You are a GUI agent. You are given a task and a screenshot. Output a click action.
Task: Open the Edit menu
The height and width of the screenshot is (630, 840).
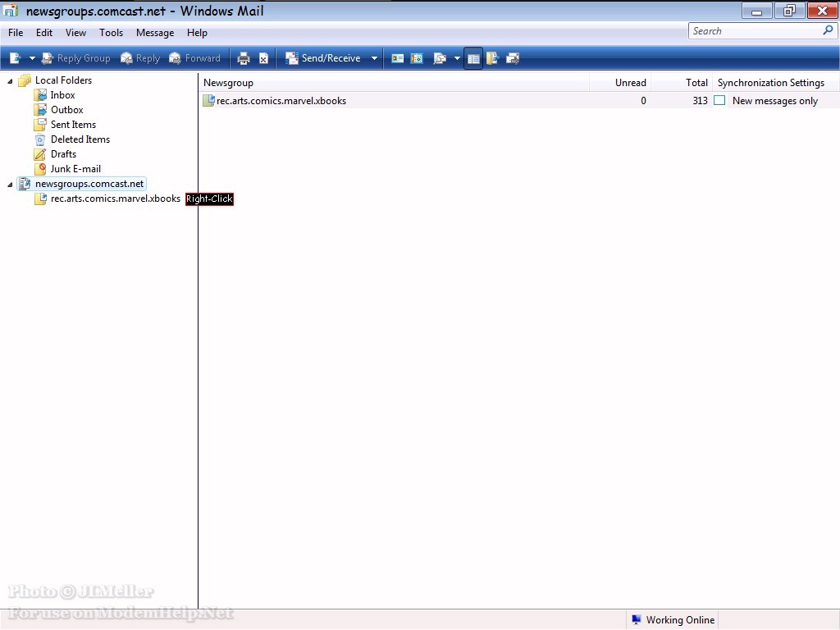pos(44,33)
